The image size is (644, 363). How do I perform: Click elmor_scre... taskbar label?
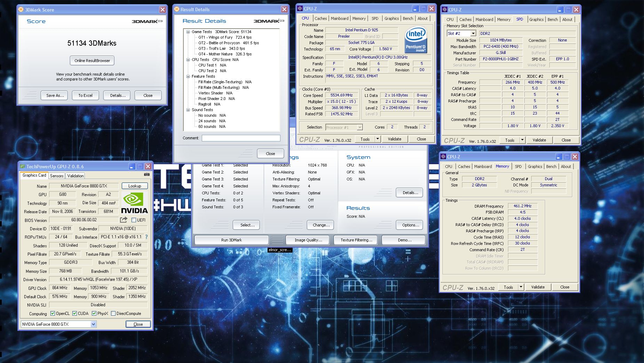point(280,250)
